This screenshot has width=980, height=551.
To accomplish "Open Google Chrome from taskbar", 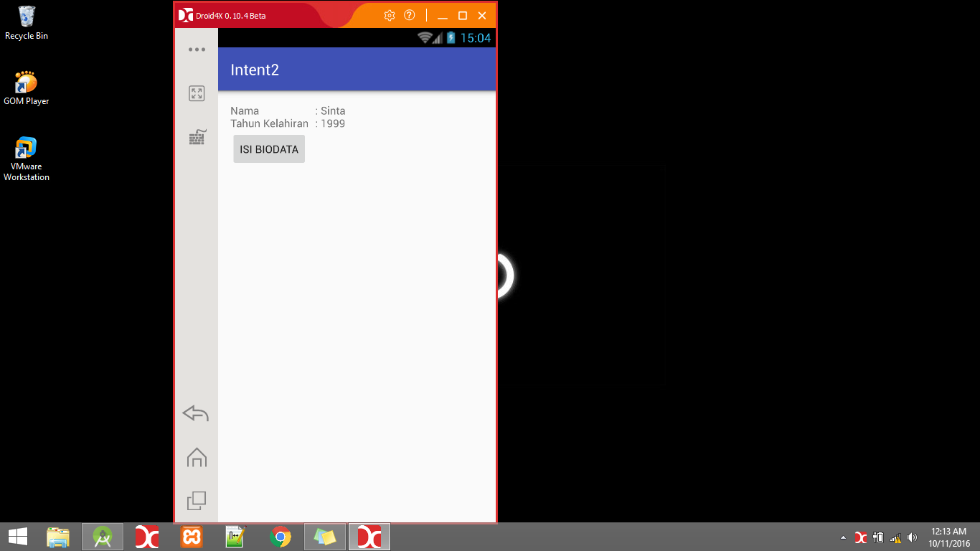I will tap(281, 537).
